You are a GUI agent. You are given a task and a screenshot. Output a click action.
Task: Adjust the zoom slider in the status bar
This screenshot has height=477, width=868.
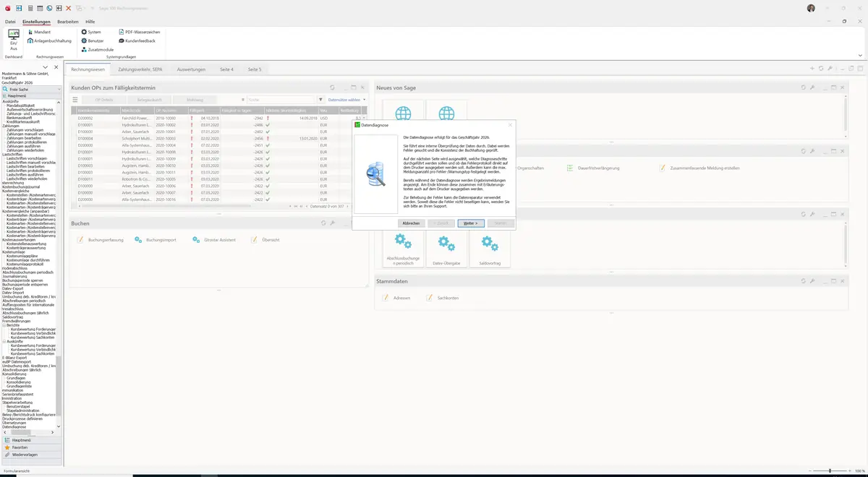[x=830, y=470]
